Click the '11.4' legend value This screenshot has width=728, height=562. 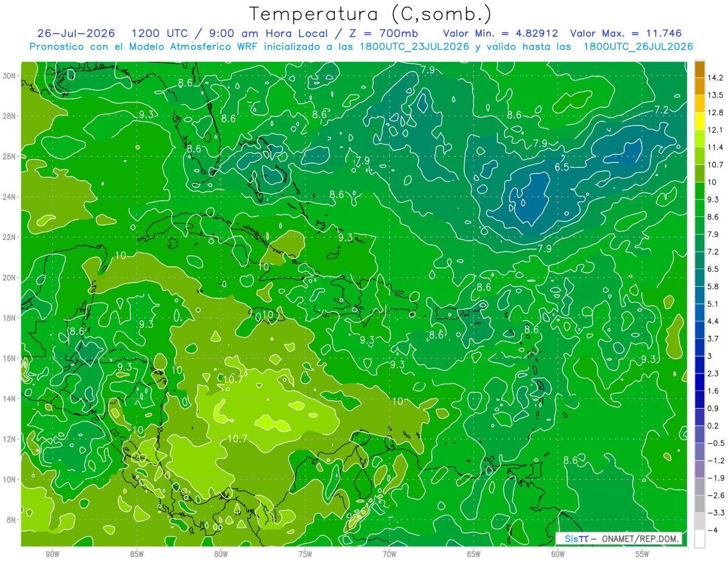[x=715, y=147]
